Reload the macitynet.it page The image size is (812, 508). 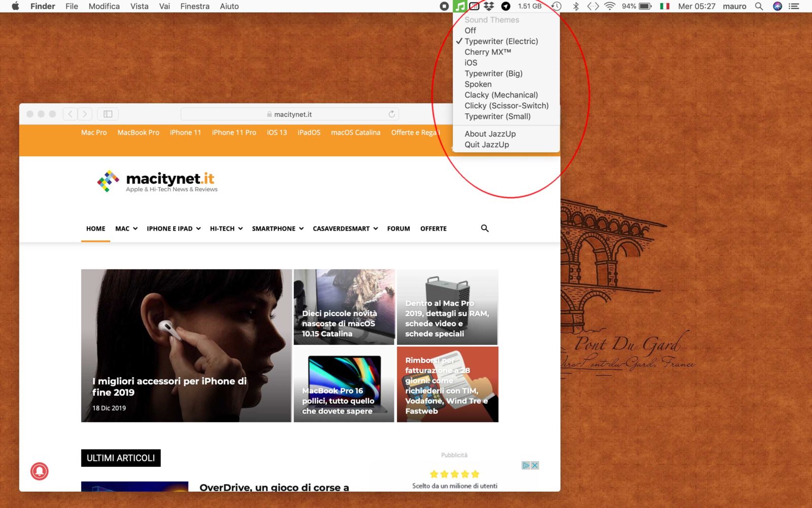click(392, 114)
